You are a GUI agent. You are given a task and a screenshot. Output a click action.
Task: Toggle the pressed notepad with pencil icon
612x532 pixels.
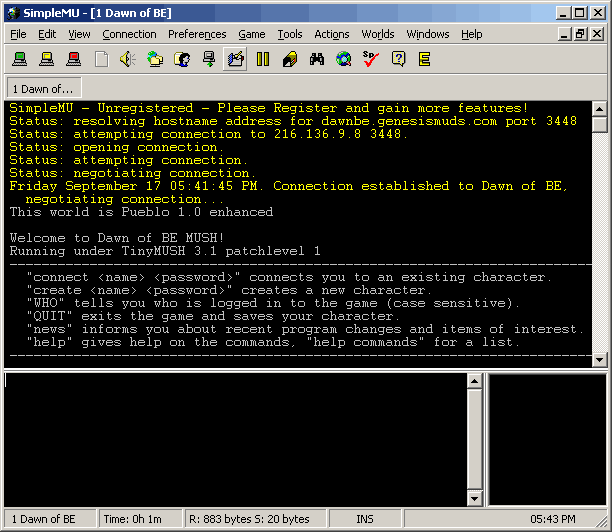click(x=235, y=59)
